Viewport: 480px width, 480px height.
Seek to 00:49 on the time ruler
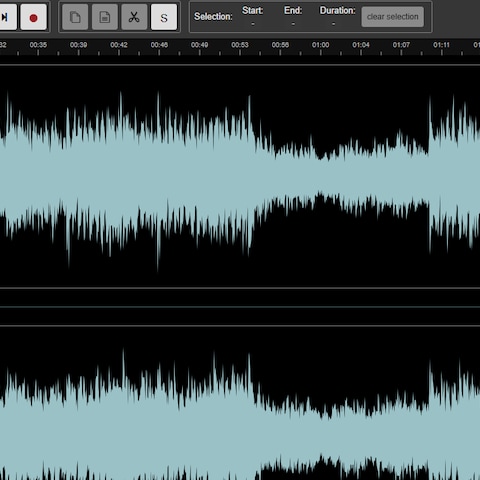(199, 45)
